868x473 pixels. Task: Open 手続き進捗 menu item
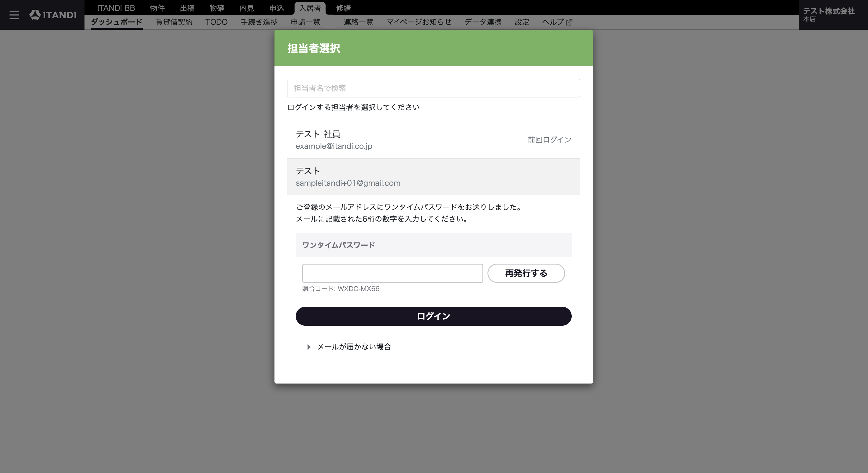click(x=259, y=22)
